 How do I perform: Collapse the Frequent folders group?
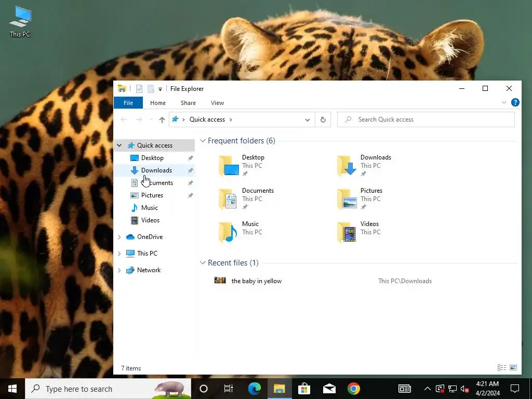(203, 140)
